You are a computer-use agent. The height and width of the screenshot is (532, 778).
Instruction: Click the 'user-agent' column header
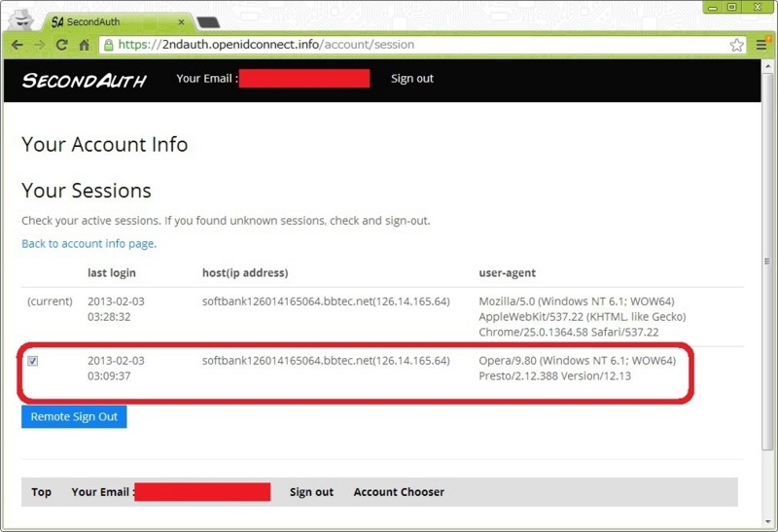tap(507, 272)
